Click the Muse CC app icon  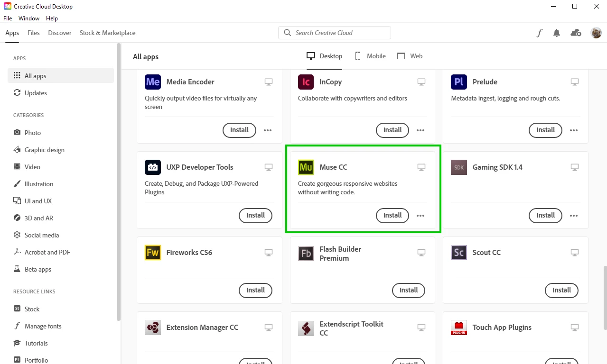pos(306,167)
